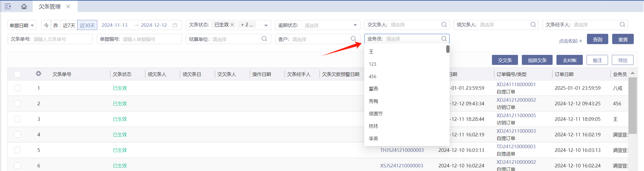The image size is (644, 171).
Task: Click search icon in 欠条经手人 field
Action: pos(622,25)
